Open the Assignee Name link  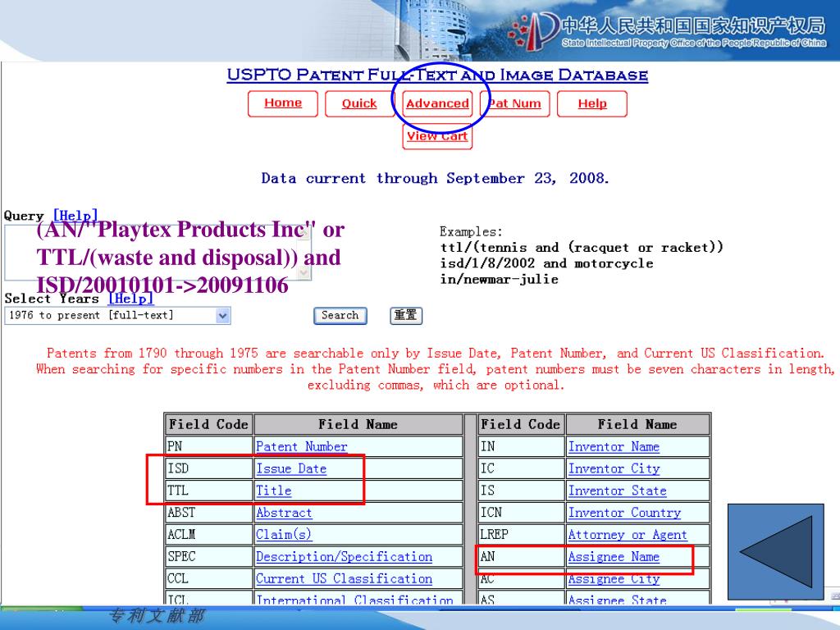pos(614,557)
